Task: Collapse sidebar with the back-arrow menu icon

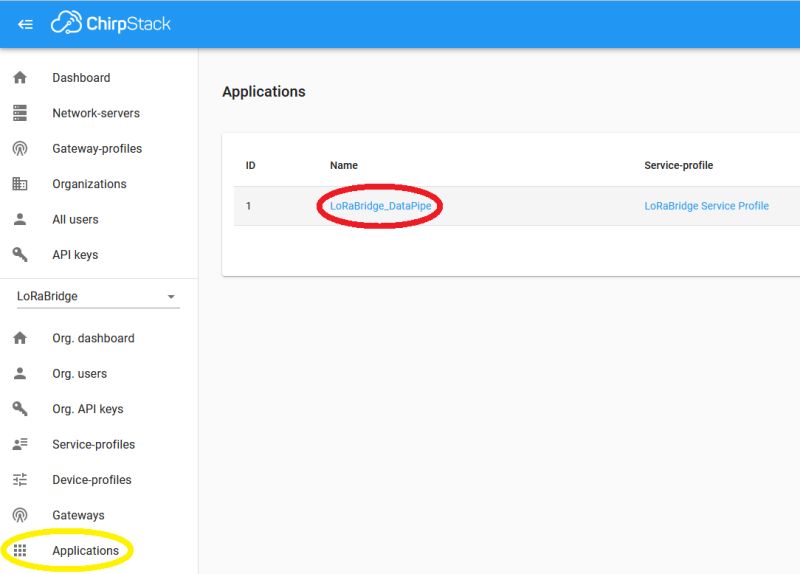Action: (25, 24)
